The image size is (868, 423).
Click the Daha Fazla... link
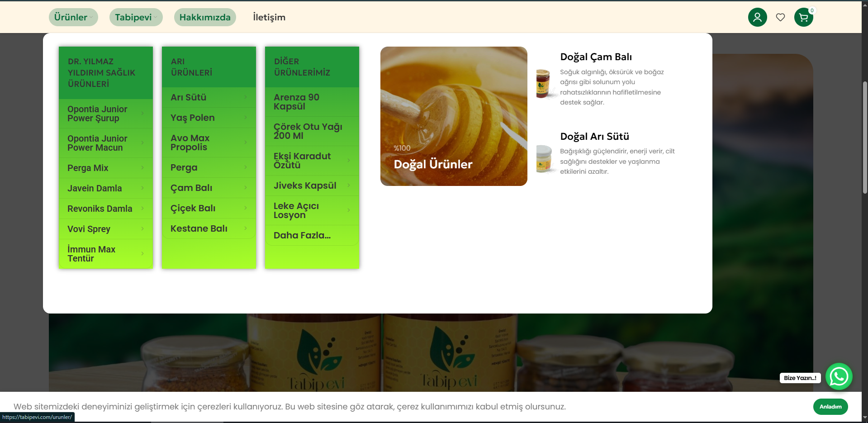pyautogui.click(x=302, y=235)
